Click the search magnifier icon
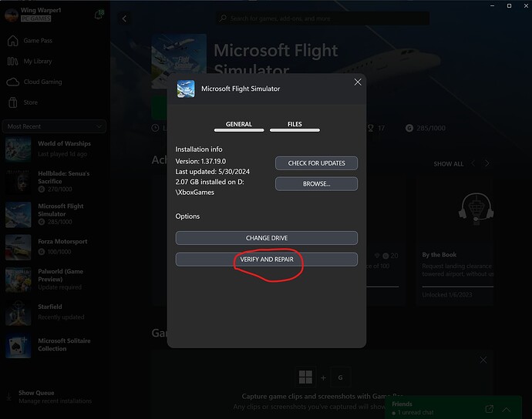Viewport: 532px width, 419px height. [223, 18]
